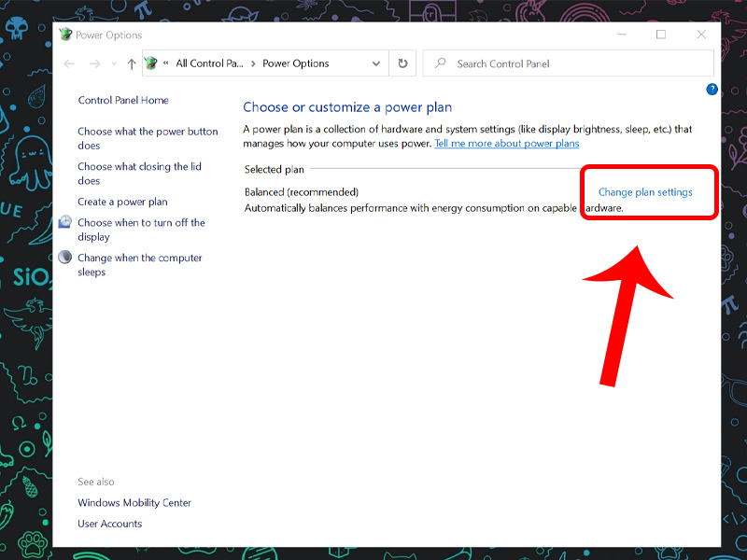Click the sleep icon beside computer sleeps link
This screenshot has height=560, width=747.
click(x=64, y=258)
